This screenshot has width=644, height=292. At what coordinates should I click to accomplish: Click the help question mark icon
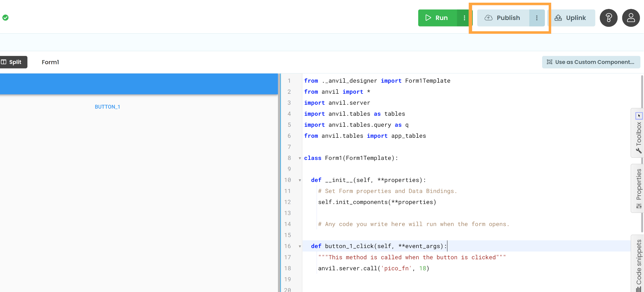pyautogui.click(x=609, y=18)
